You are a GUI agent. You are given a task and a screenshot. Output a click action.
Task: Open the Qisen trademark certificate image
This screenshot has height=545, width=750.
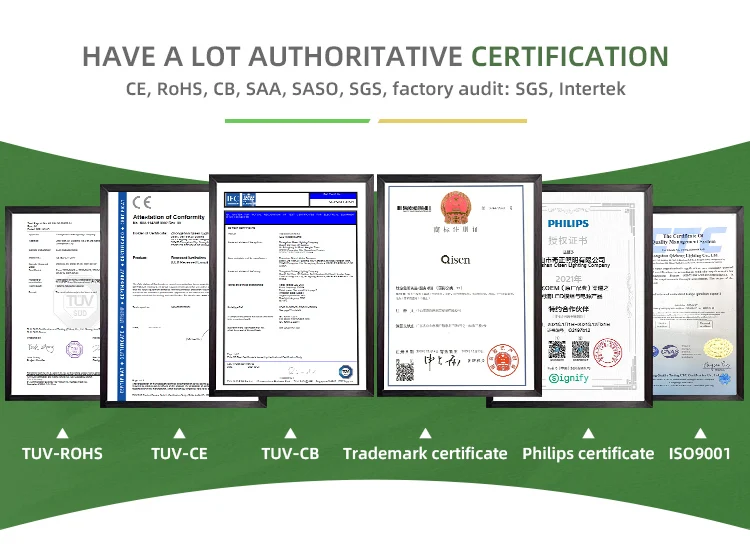[459, 286]
